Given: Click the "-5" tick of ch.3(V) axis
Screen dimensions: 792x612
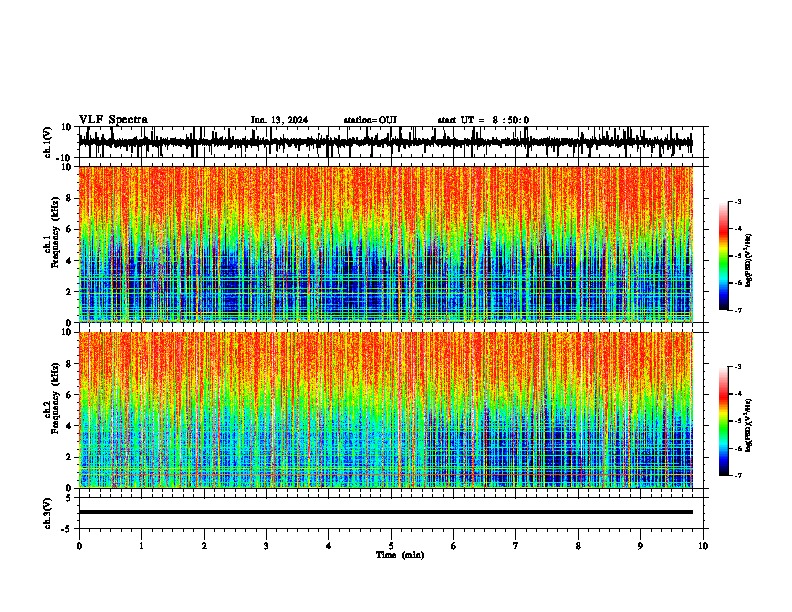Looking at the screenshot, I should coord(67,529).
